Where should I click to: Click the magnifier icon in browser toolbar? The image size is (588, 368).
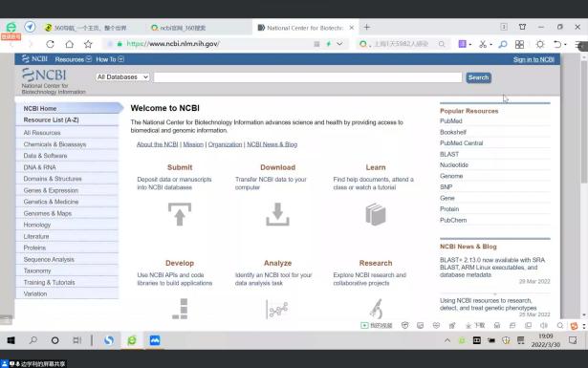click(503, 44)
